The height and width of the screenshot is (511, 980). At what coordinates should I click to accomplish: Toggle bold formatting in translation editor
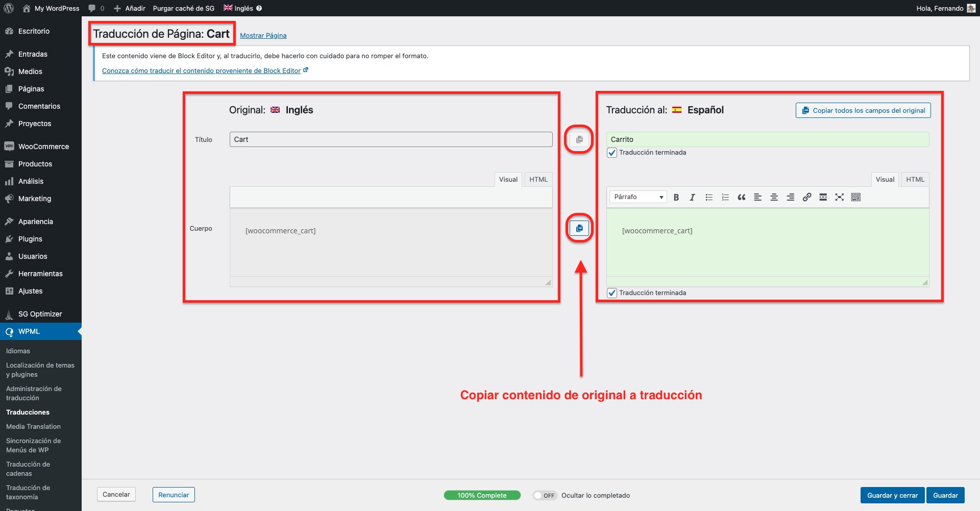click(676, 197)
